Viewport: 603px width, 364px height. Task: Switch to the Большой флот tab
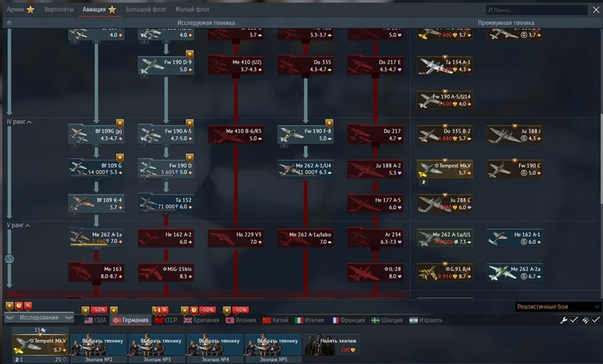145,10
